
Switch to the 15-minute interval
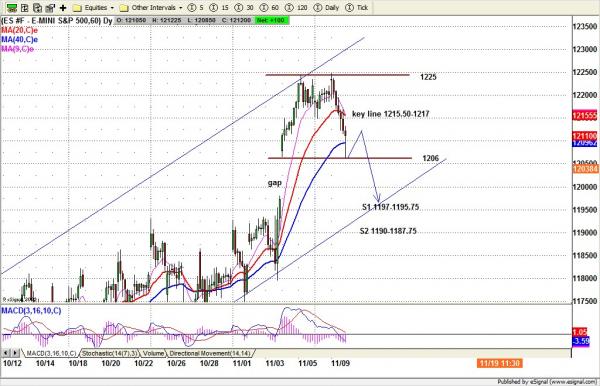(x=219, y=8)
